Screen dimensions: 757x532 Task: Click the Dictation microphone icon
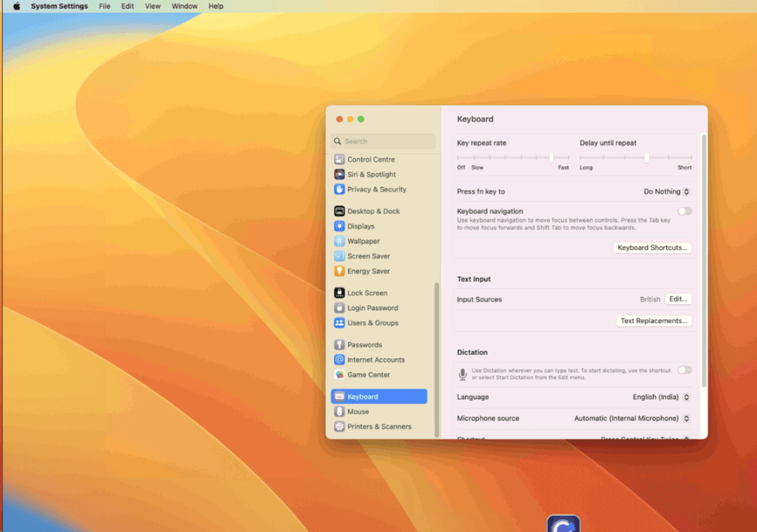pos(463,374)
